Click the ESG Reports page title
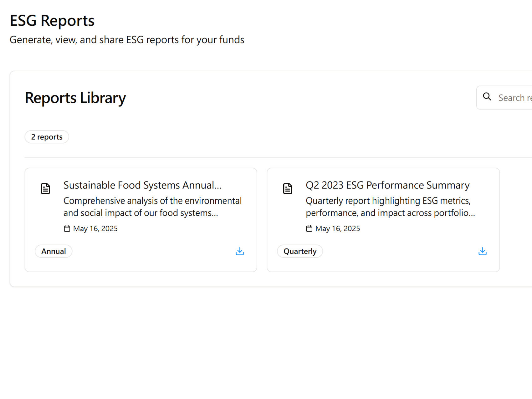Screen dimensions: 532x399 coord(52,21)
